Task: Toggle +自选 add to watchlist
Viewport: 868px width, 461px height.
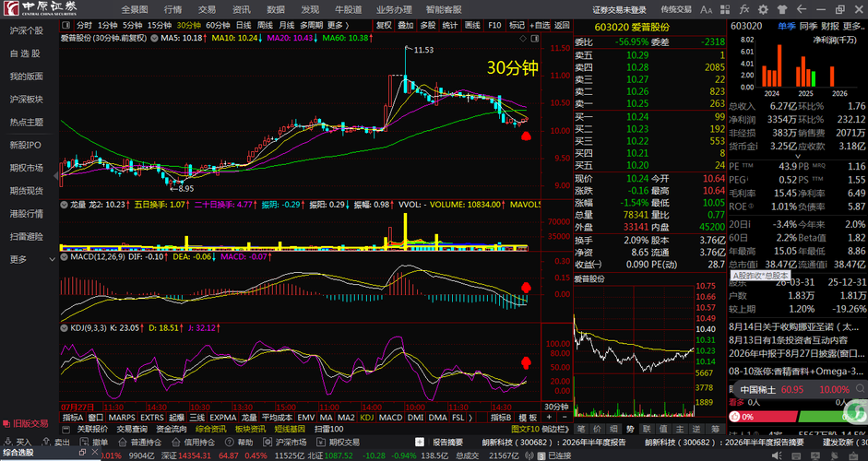Action: (540, 25)
